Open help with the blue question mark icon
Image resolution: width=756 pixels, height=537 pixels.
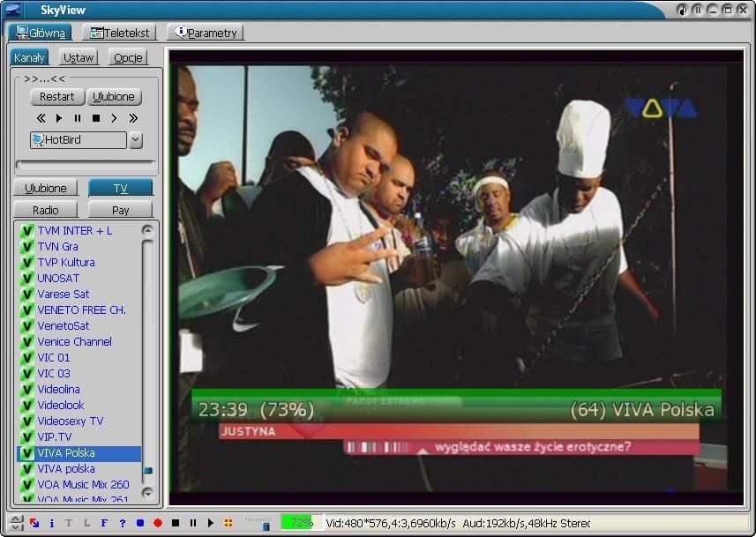pyautogui.click(x=122, y=523)
